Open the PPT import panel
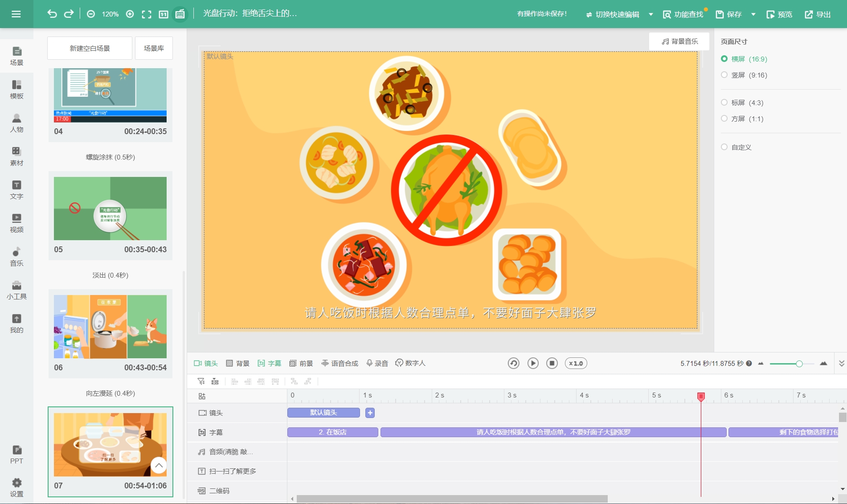This screenshot has width=847, height=504. coord(16,455)
